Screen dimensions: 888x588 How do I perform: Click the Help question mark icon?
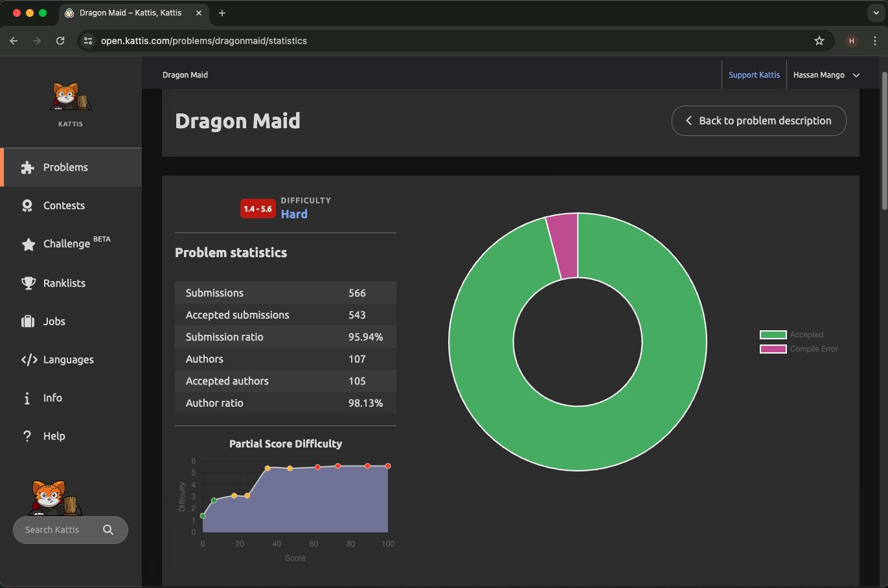point(27,436)
